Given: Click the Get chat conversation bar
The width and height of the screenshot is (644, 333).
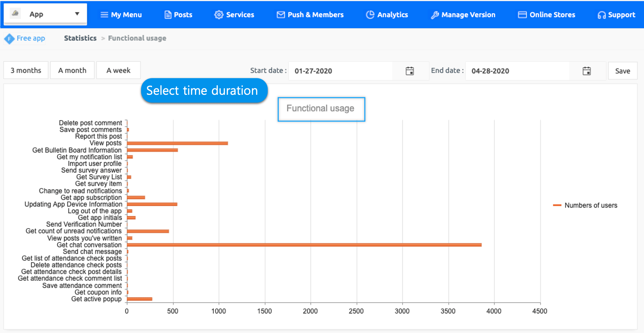Looking at the screenshot, I should tap(304, 245).
